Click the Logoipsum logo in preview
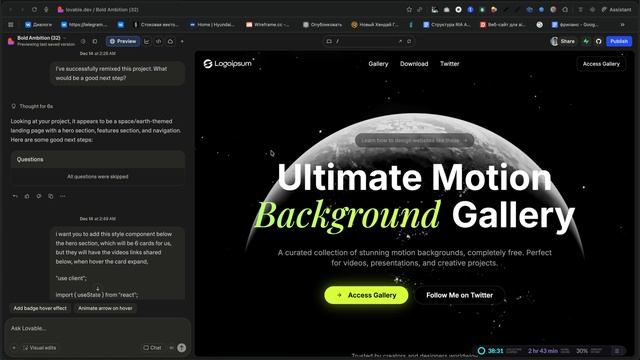Image resolution: width=640 pixels, height=360 pixels. [x=228, y=64]
